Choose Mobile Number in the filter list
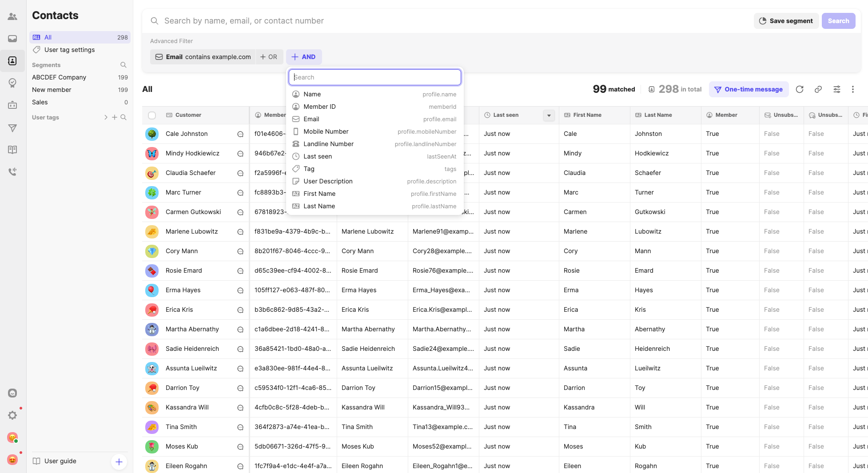This screenshot has width=868, height=473. 374,131
